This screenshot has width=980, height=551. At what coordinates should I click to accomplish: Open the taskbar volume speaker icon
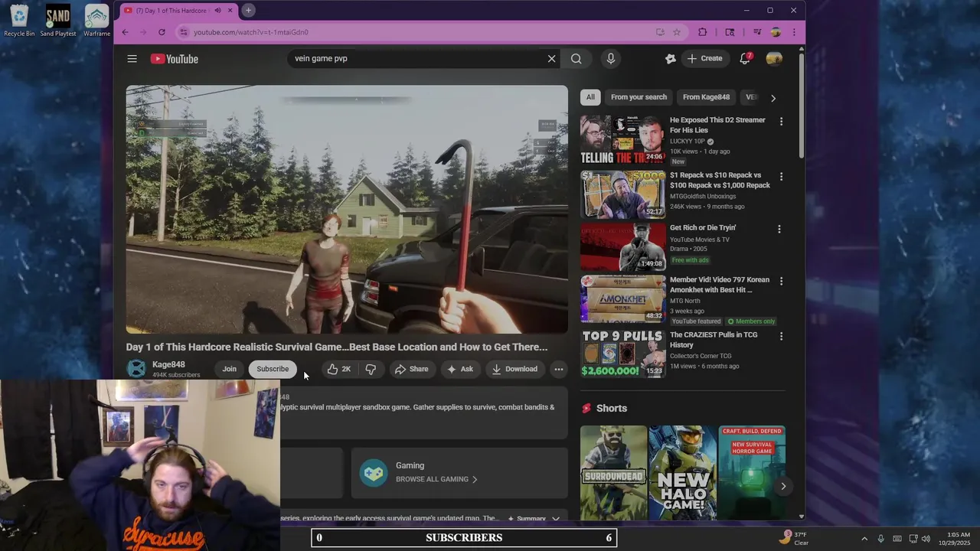926,538
